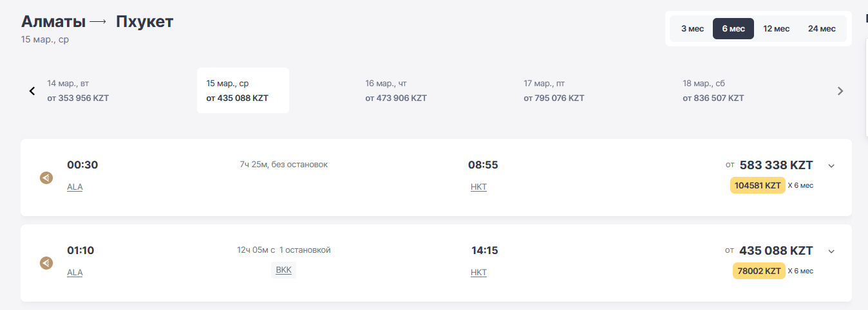The width and height of the screenshot is (868, 310).
Task: Select the active 15 мар., ср date
Action: pyautogui.click(x=243, y=91)
